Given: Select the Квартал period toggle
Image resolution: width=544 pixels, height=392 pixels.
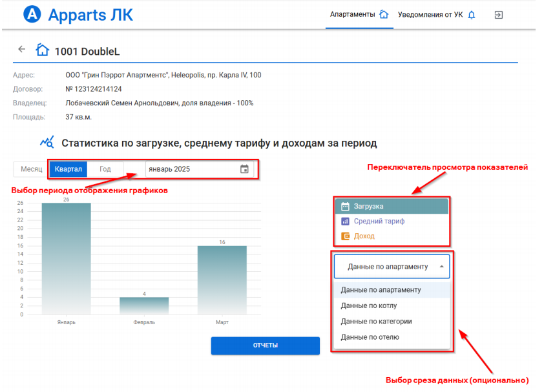Looking at the screenshot, I should click(x=68, y=169).
